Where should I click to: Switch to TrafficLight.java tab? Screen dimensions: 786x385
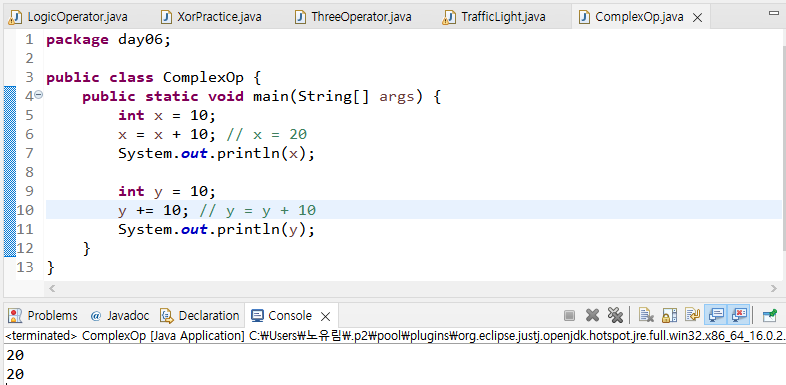click(494, 17)
